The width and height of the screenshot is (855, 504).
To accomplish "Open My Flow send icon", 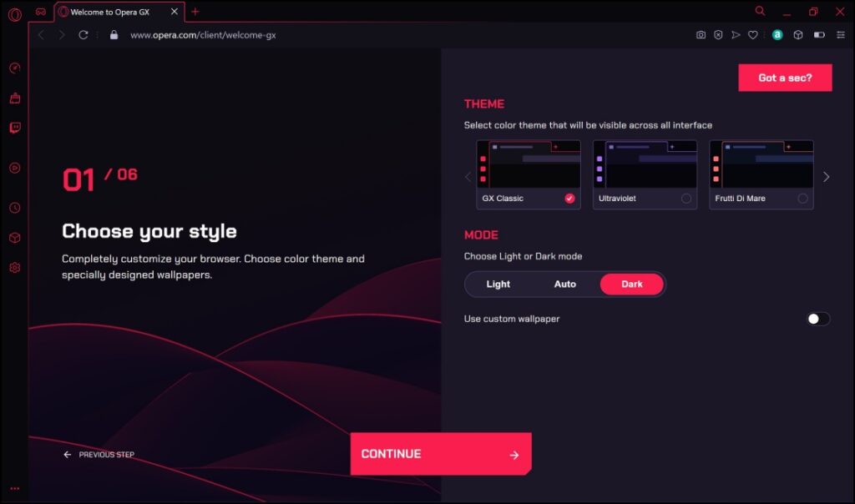I will [736, 35].
